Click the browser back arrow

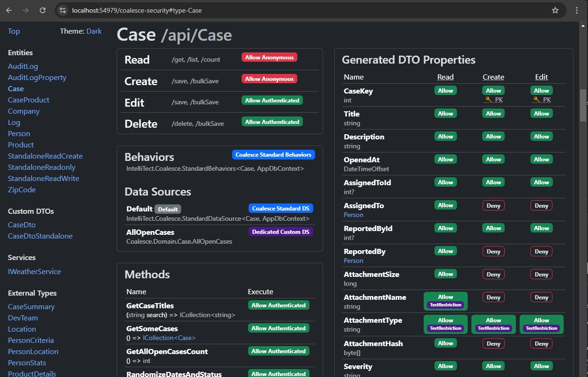point(9,10)
